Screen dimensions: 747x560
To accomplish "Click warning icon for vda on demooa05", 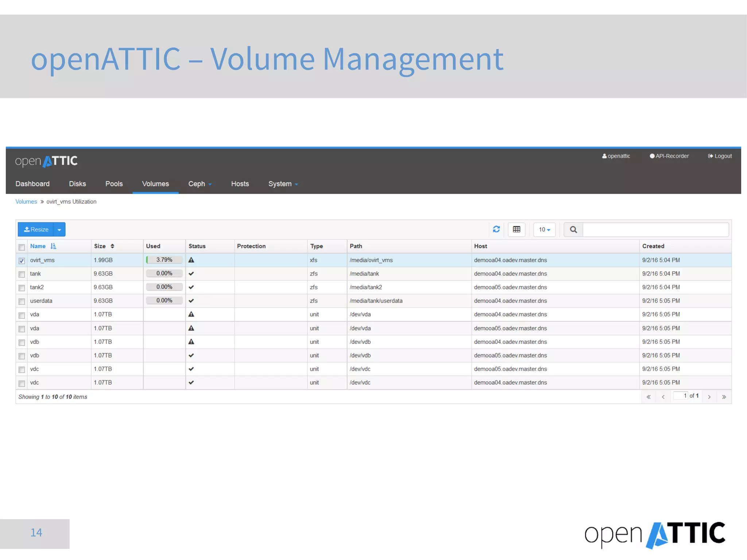I will [191, 328].
